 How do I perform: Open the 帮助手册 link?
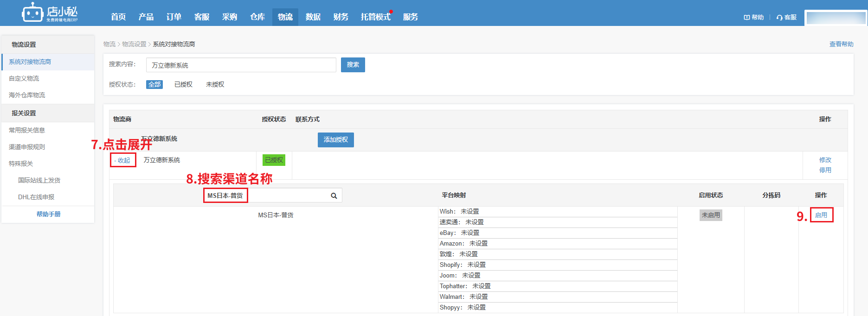pyautogui.click(x=49, y=214)
